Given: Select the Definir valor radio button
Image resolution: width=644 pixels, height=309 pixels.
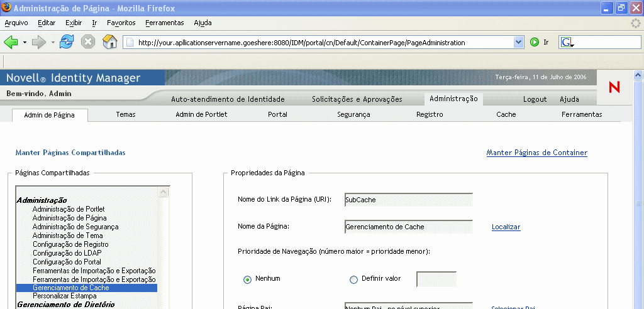Looking at the screenshot, I should (353, 279).
